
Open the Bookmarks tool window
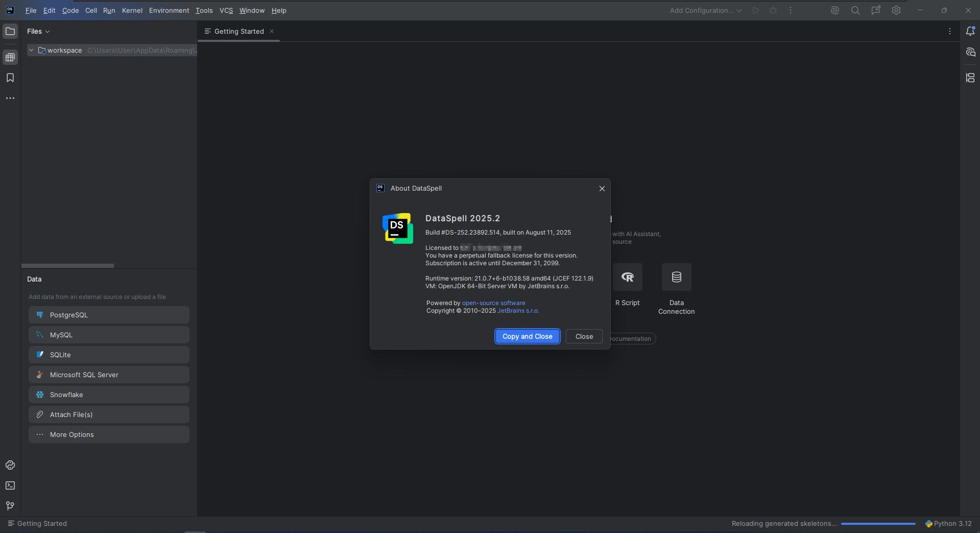tap(10, 78)
